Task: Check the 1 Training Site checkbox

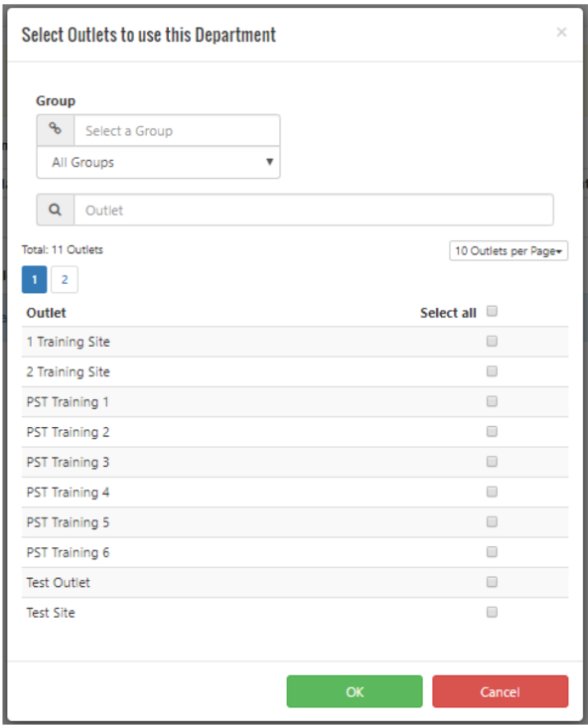Action: (492, 342)
